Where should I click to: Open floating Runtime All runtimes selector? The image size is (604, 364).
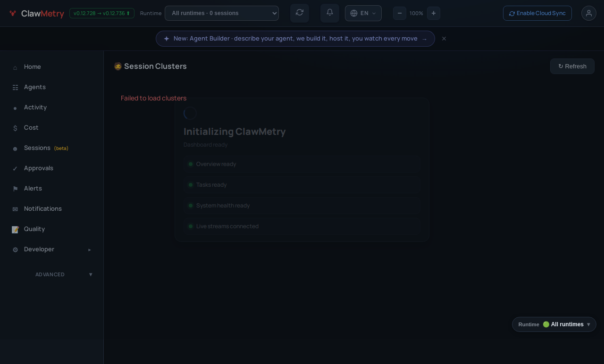click(x=554, y=324)
